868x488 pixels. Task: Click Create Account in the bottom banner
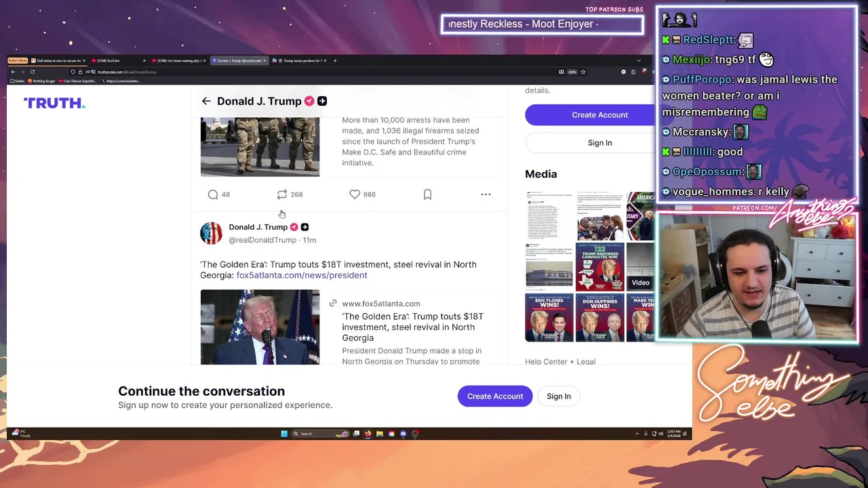(x=495, y=396)
